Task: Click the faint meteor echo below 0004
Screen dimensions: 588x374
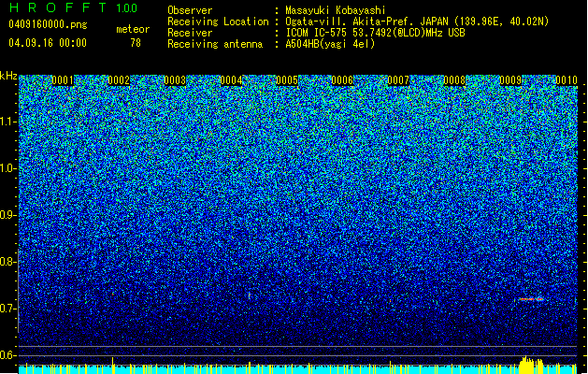Action: tap(249, 295)
